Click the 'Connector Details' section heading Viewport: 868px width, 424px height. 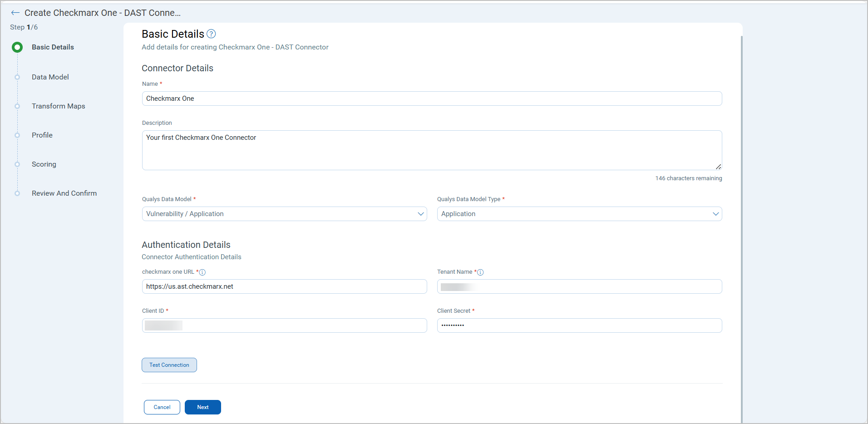(178, 68)
